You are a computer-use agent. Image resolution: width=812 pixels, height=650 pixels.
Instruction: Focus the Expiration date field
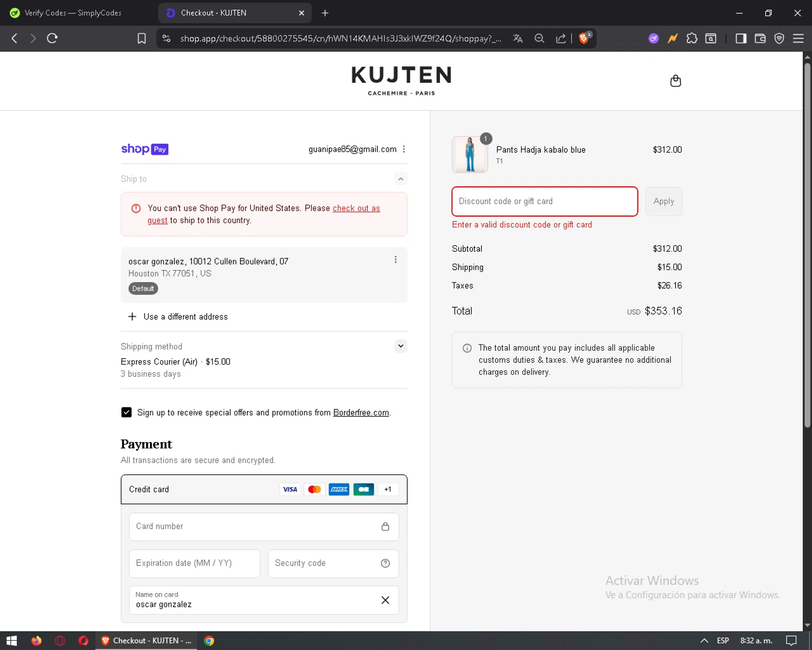194,563
